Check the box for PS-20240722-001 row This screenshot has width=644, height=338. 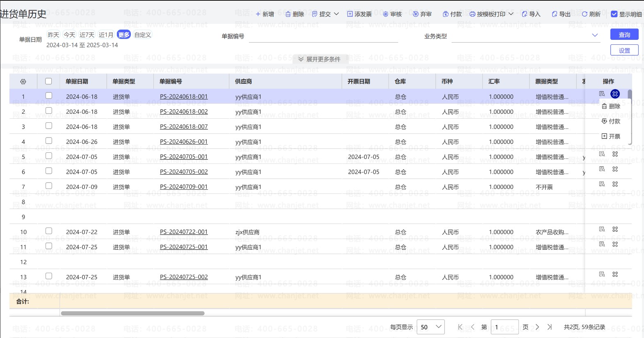coord(49,231)
